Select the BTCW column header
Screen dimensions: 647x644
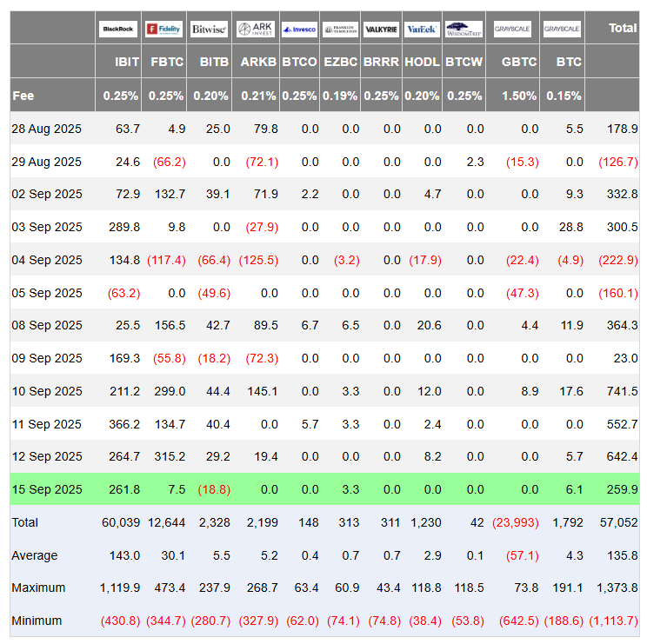pyautogui.click(x=464, y=62)
